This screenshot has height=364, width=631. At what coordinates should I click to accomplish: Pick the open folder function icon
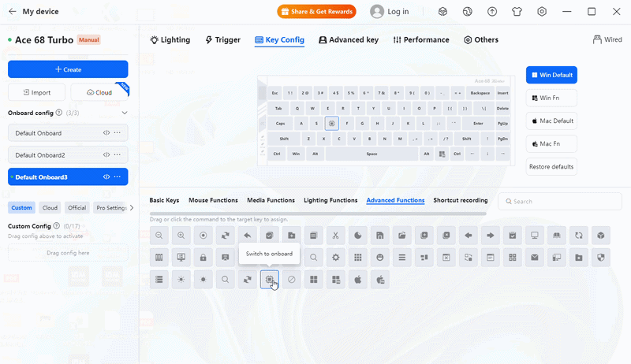(x=402, y=236)
